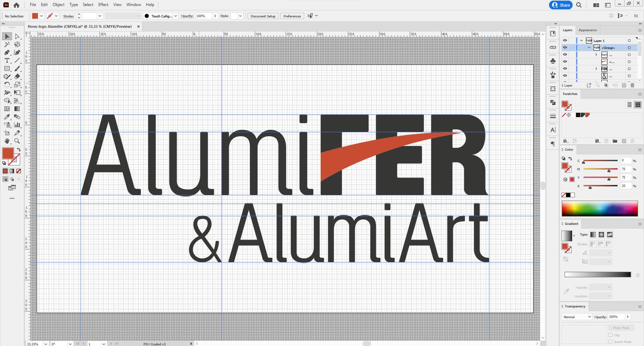Pick the Magic Wand tool
The image size is (644, 346).
click(x=7, y=44)
